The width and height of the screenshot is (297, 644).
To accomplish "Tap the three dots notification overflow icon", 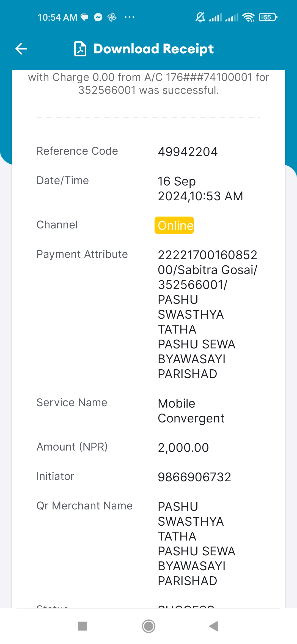I will click(130, 17).
